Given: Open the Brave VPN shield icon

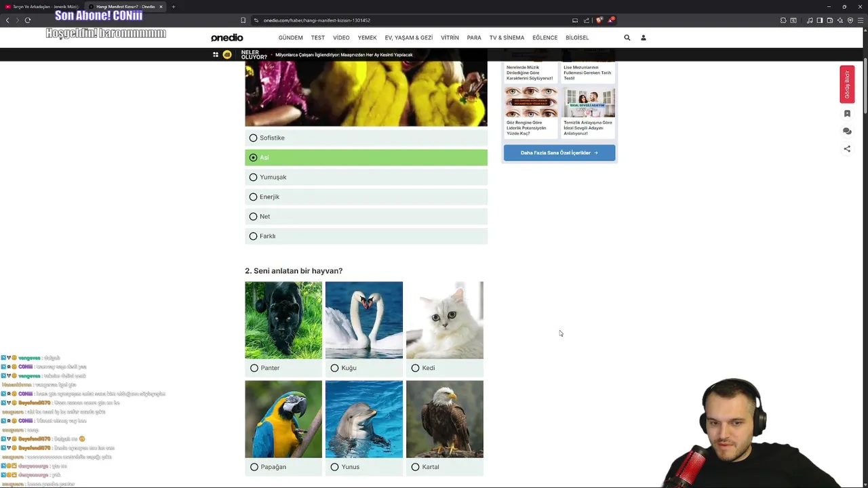Looking at the screenshot, I should (x=850, y=20).
